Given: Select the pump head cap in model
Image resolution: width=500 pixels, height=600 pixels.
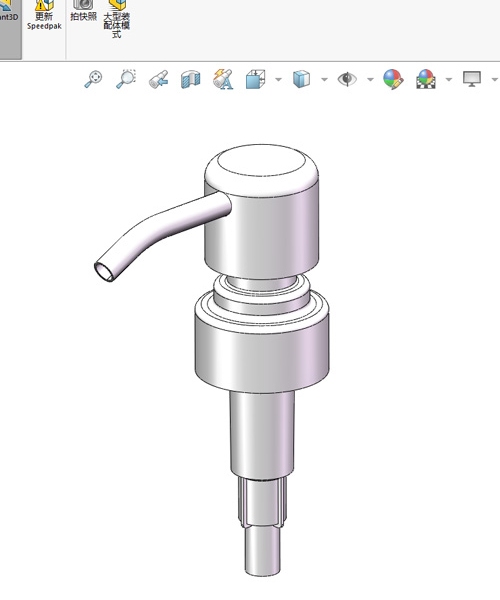Looking at the screenshot, I should [x=262, y=210].
